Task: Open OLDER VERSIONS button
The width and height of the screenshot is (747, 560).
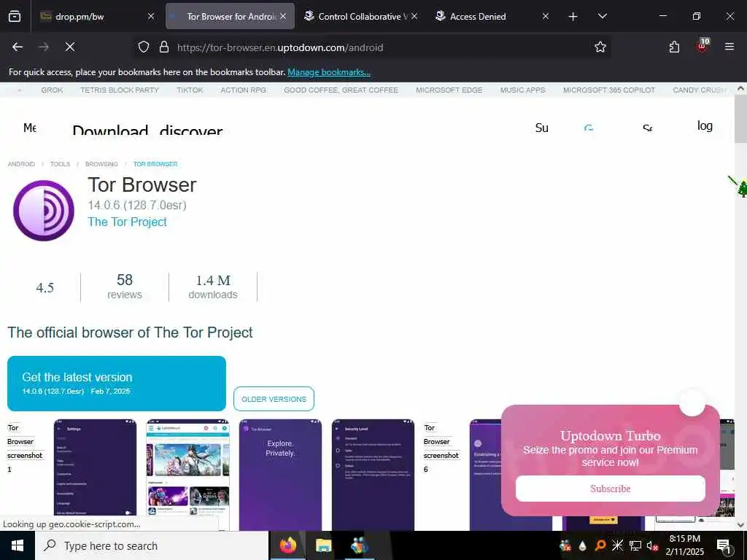Action: pyautogui.click(x=274, y=399)
